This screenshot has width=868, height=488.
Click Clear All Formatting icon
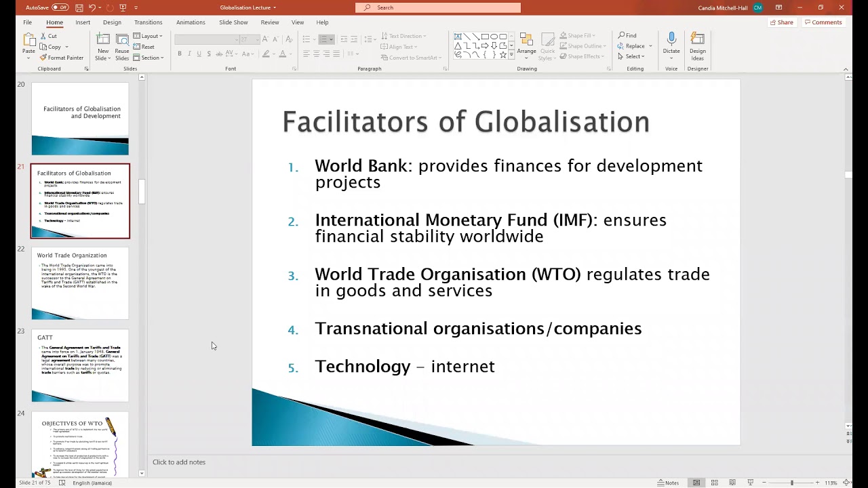pos(290,39)
